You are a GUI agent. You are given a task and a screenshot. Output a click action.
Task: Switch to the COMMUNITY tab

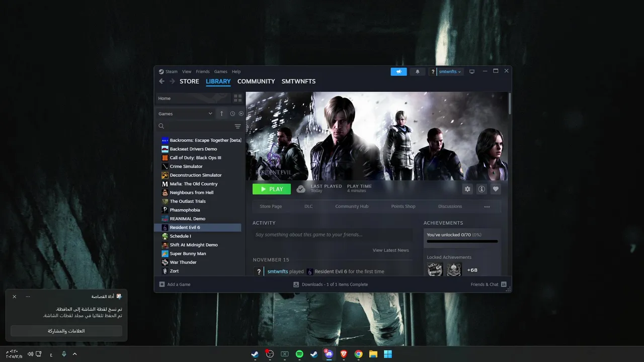[x=256, y=81]
